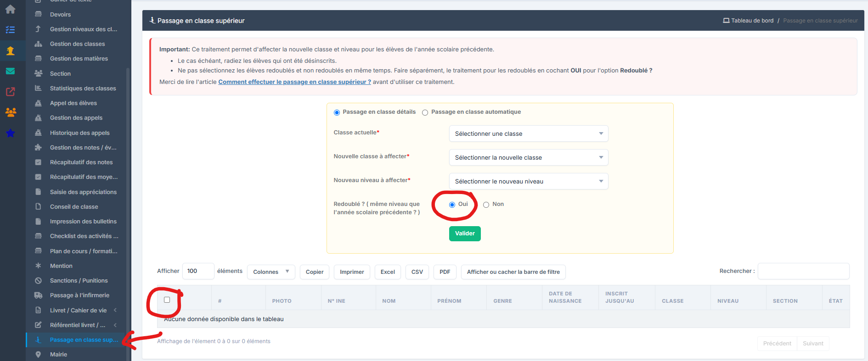
Task: Click the Précédent pagination button
Action: click(777, 343)
